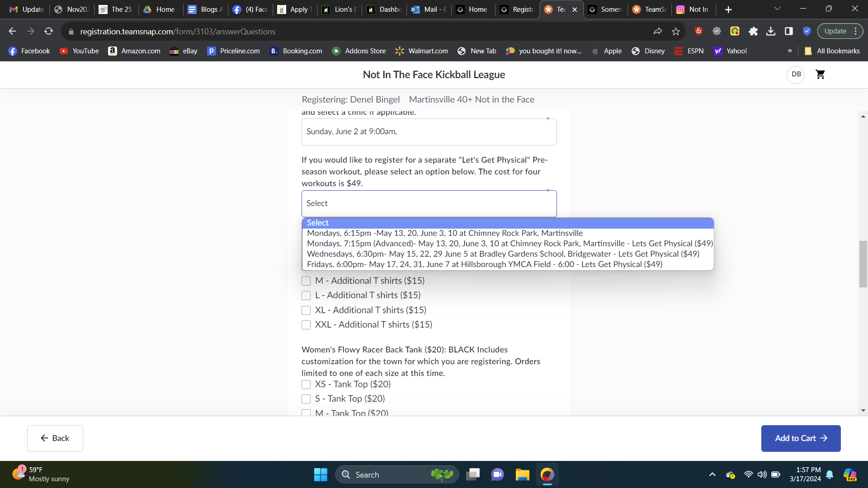This screenshot has height=488, width=868.
Task: Click the browser Update button
Action: 840,31
